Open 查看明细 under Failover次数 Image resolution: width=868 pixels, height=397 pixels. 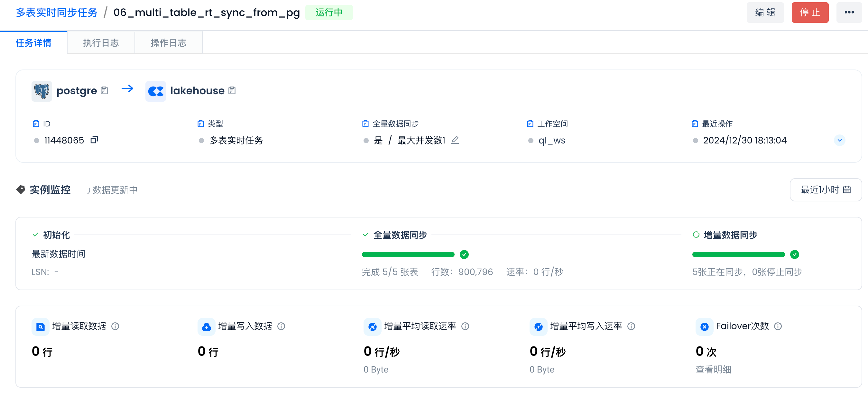click(x=713, y=369)
